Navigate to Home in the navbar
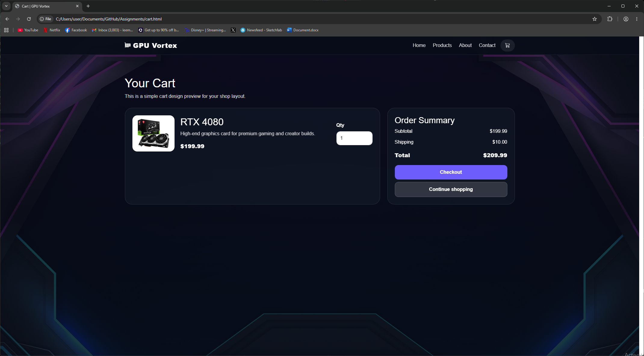 [x=419, y=45]
